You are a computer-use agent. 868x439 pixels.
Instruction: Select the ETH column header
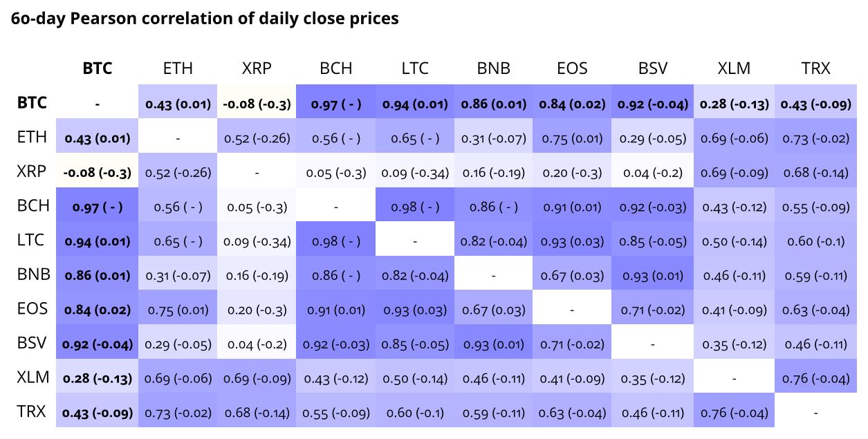178,68
